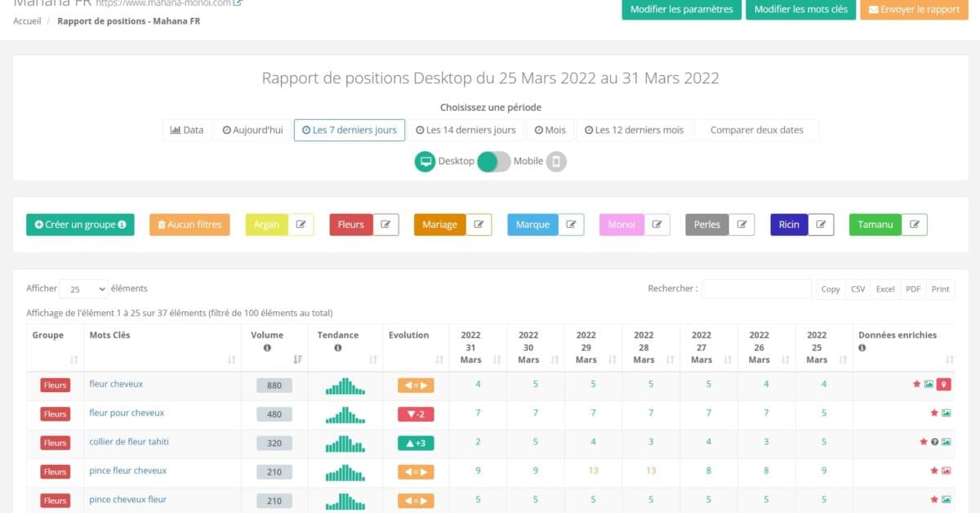Filter by the blue Marque group tag
The height and width of the screenshot is (513, 980).
coord(533,225)
